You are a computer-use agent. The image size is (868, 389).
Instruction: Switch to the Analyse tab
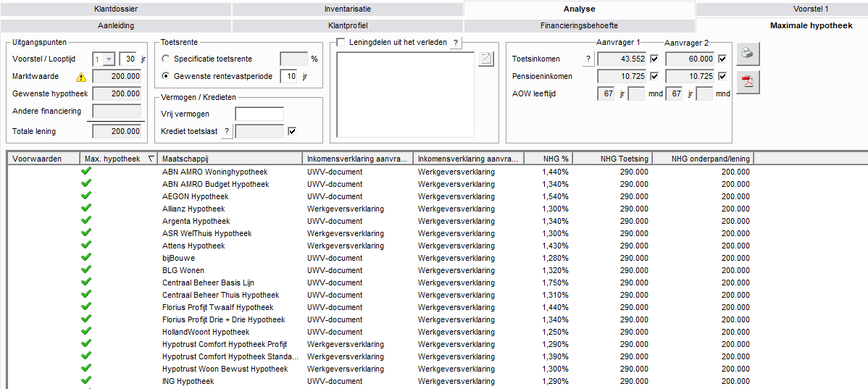tap(579, 9)
